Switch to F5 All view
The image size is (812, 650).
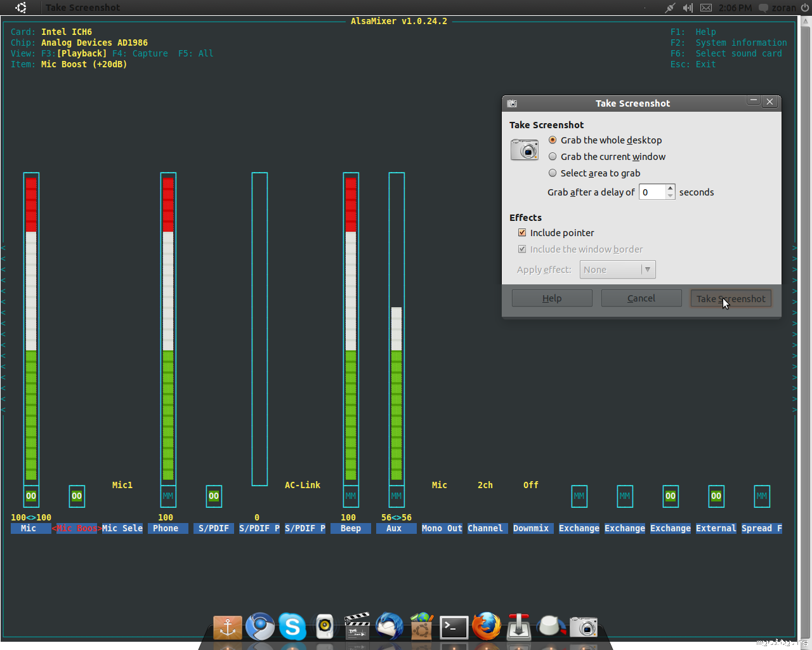point(196,54)
